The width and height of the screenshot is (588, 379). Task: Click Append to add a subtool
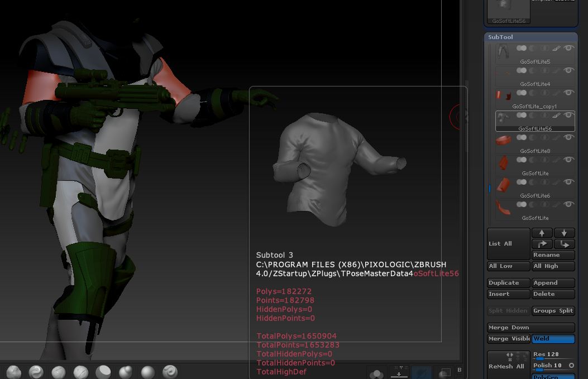553,282
